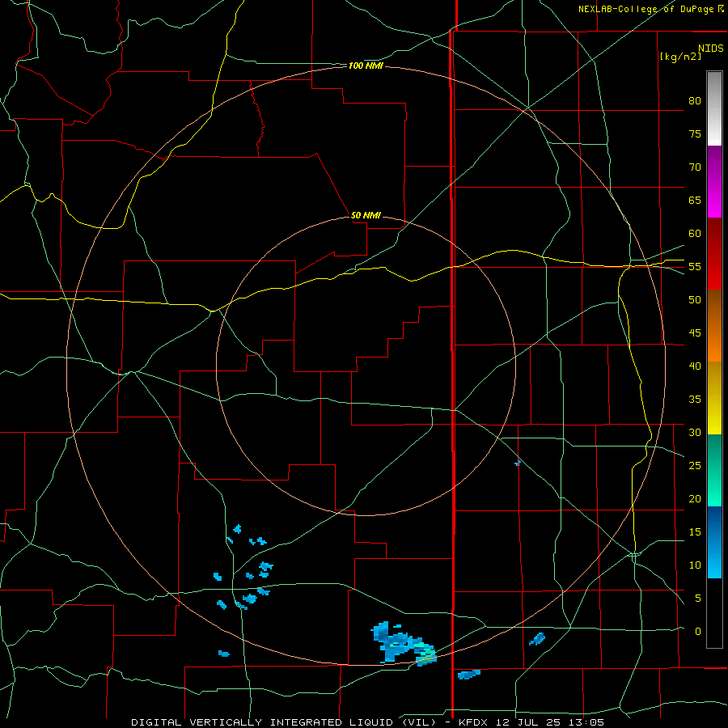Image resolution: width=728 pixels, height=728 pixels.
Task: Click the 30 value on the color scale
Action: point(695,432)
